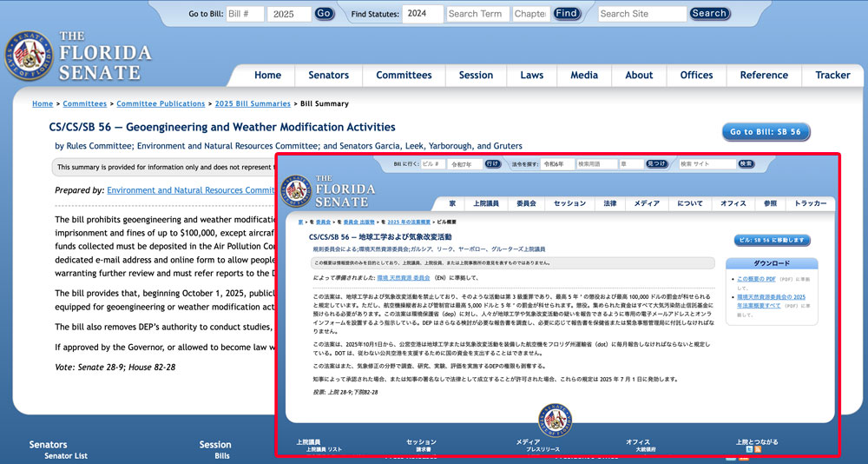The height and width of the screenshot is (464, 868).
Task: Open the 法律 tab in the Japanese inset
Action: [x=610, y=203]
